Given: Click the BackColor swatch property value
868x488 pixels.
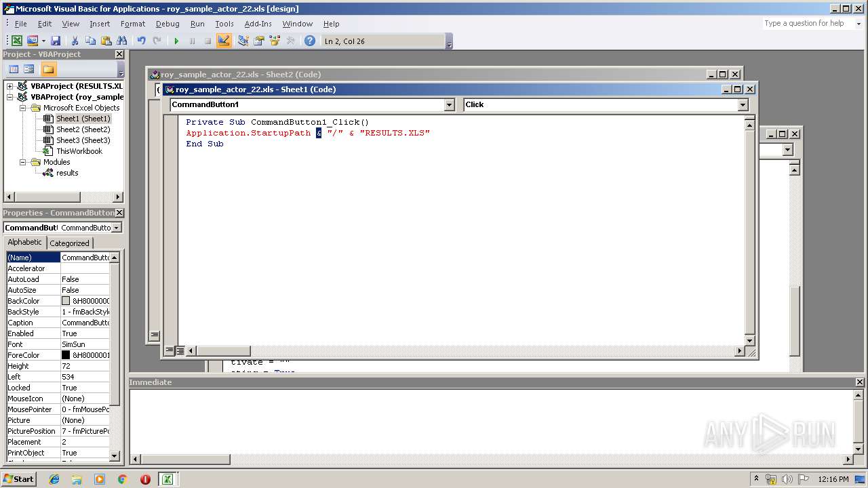Looking at the screenshot, I should click(66, 301).
